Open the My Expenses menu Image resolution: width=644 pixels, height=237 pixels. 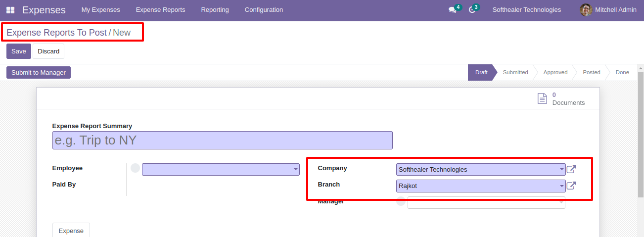coord(101,10)
